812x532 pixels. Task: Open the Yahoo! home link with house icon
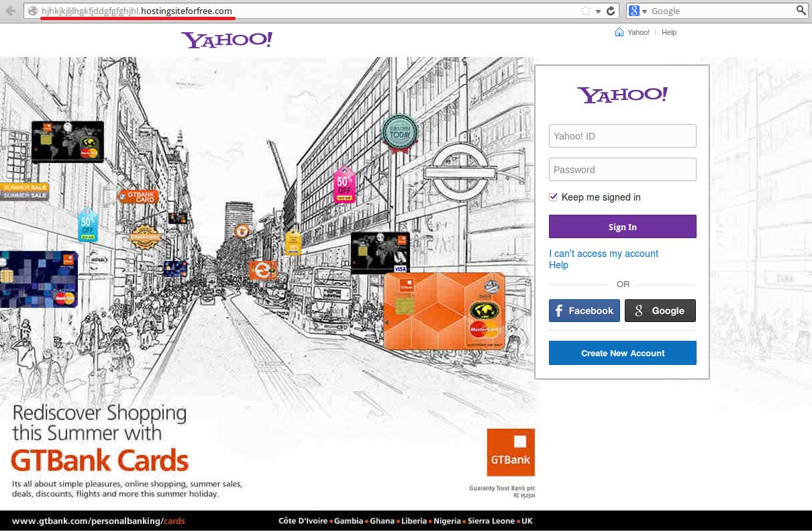click(632, 32)
